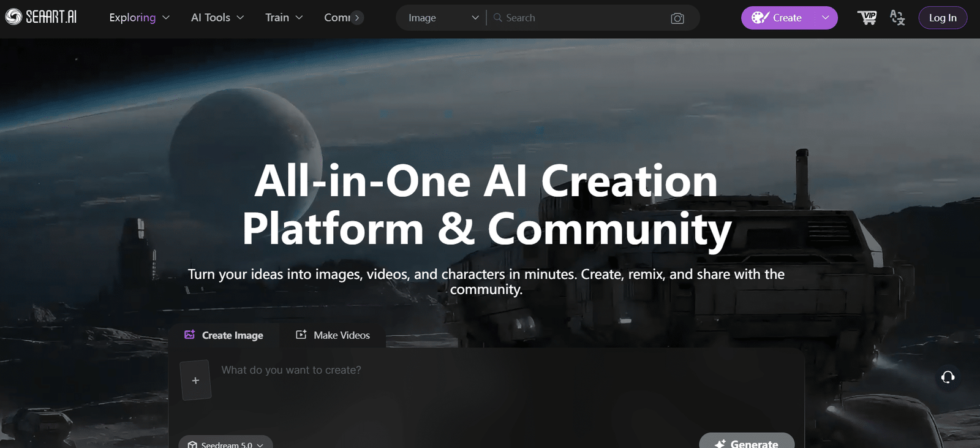Choose the Seedream 5.0 model selector
Image resolution: width=980 pixels, height=448 pixels.
[x=225, y=444]
